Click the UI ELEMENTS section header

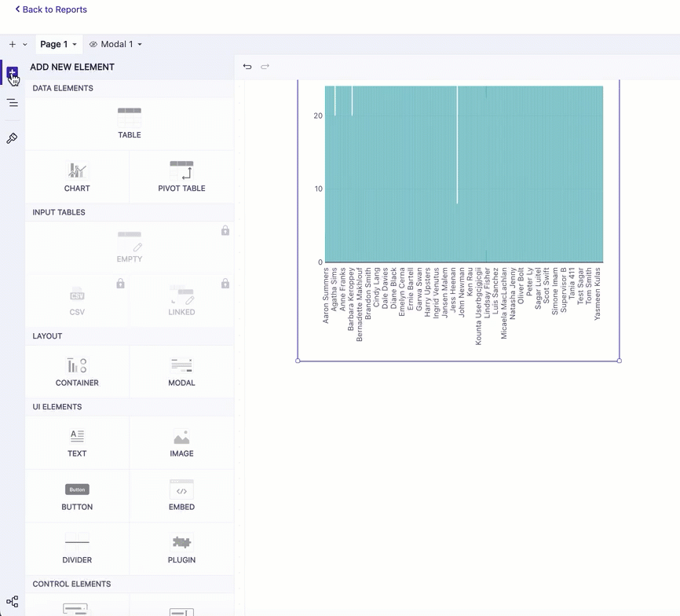tap(57, 406)
